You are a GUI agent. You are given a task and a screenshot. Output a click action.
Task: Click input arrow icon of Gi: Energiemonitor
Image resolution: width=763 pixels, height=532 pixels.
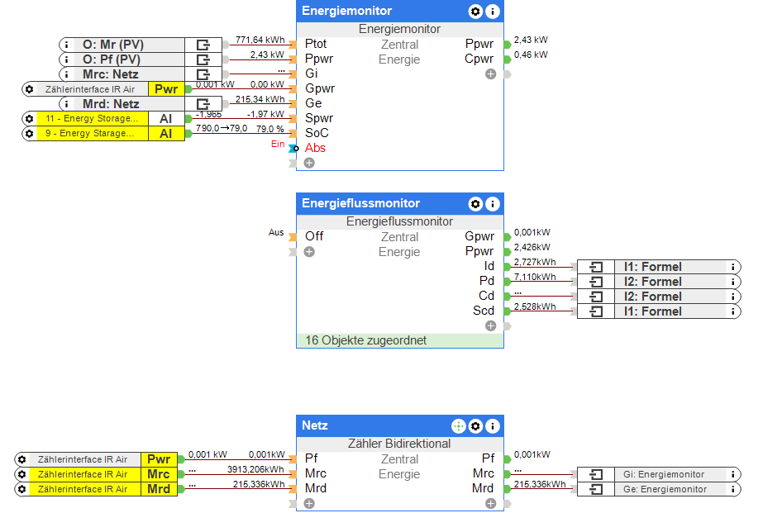[x=596, y=474]
